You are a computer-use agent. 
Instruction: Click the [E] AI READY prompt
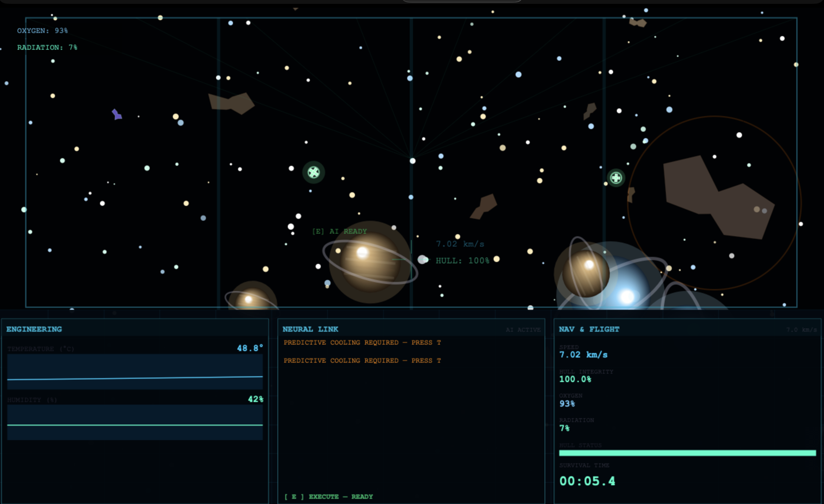(339, 231)
